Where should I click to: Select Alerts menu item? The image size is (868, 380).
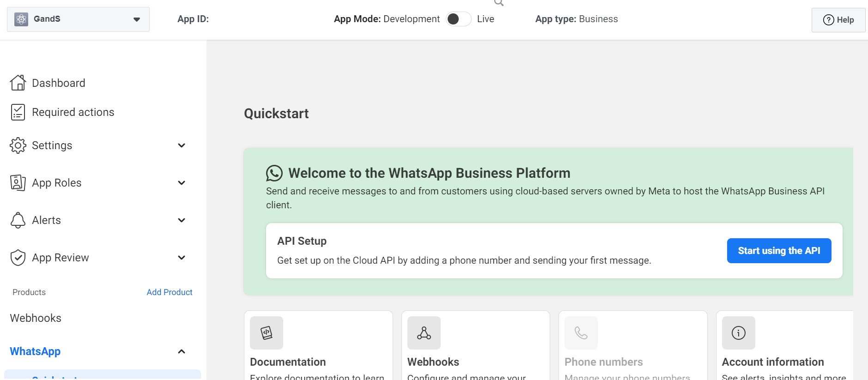pyautogui.click(x=47, y=220)
